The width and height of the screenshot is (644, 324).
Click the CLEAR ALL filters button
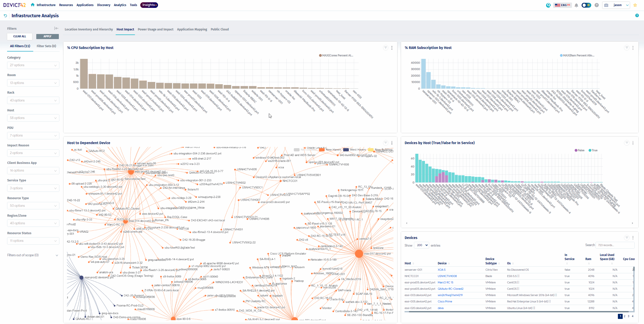tap(20, 37)
